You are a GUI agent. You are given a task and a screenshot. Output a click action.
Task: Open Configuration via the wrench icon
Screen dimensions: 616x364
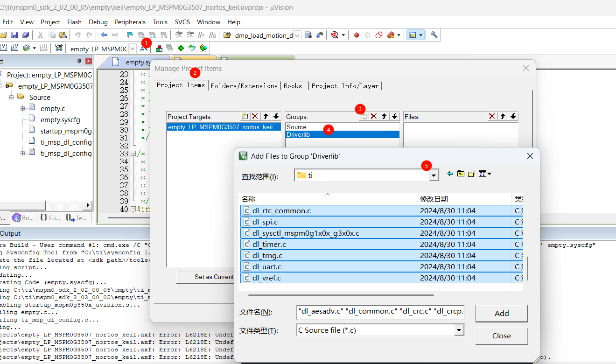(434, 35)
